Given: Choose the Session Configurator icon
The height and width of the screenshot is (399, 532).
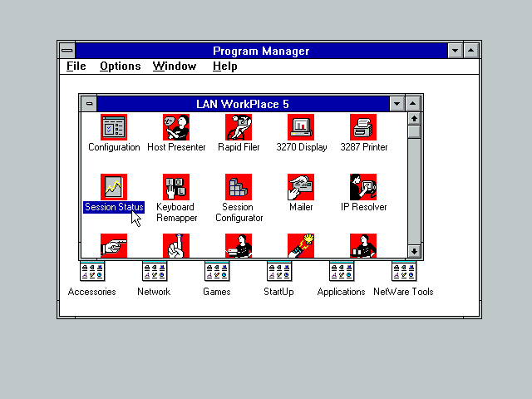Looking at the screenshot, I should tap(239, 187).
